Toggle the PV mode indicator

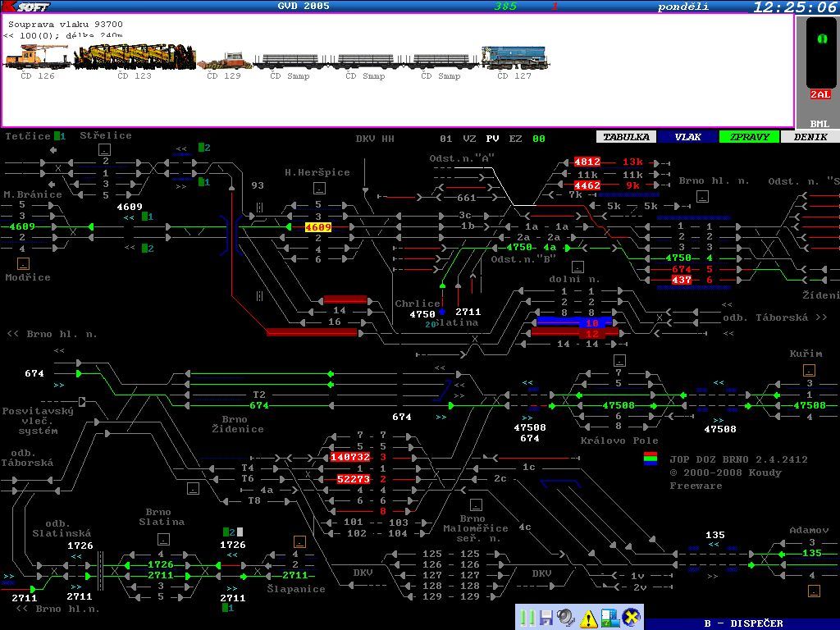tap(493, 139)
